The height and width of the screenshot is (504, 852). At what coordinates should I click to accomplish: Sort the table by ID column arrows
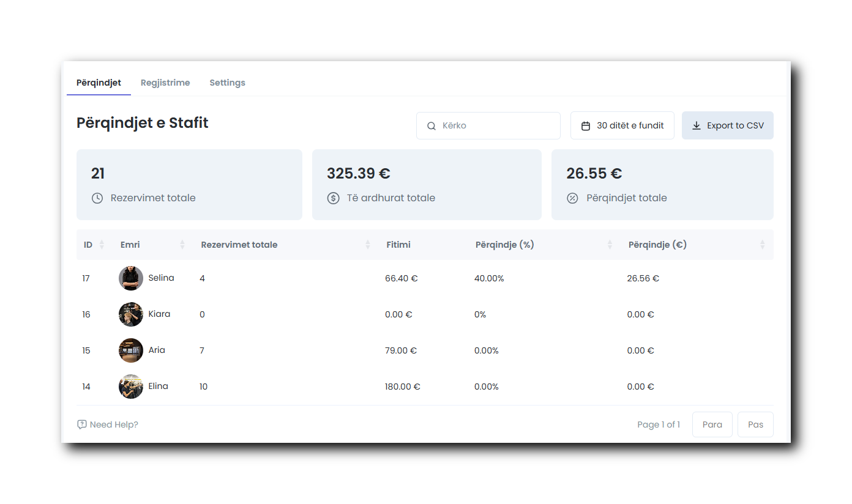pos(102,245)
